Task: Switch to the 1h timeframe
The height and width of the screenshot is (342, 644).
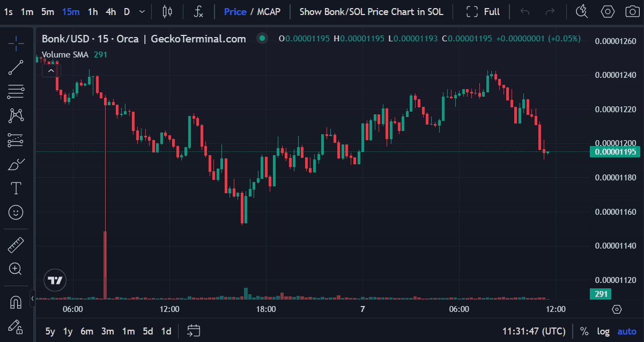Action: point(93,11)
